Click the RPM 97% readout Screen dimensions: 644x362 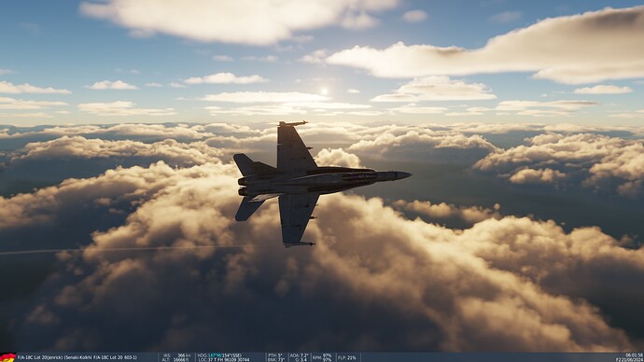(322, 357)
